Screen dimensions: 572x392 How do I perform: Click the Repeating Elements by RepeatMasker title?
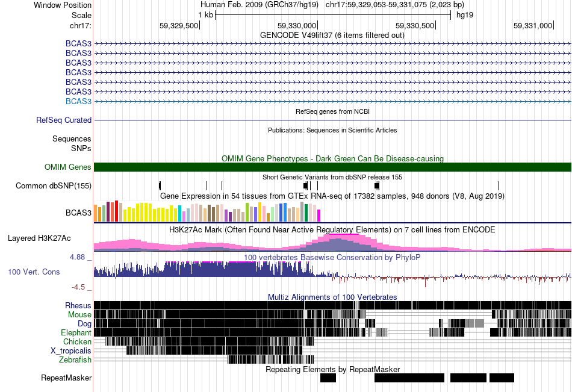333,369
